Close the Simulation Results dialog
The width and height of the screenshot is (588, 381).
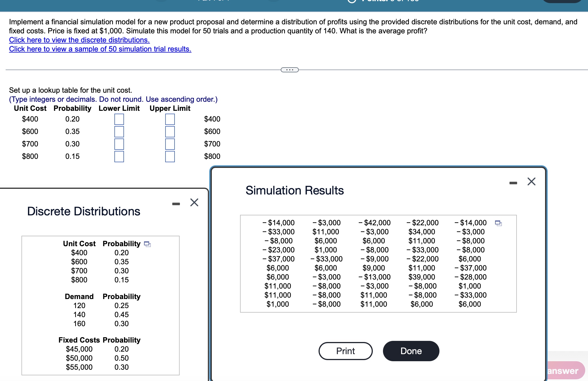click(x=532, y=182)
